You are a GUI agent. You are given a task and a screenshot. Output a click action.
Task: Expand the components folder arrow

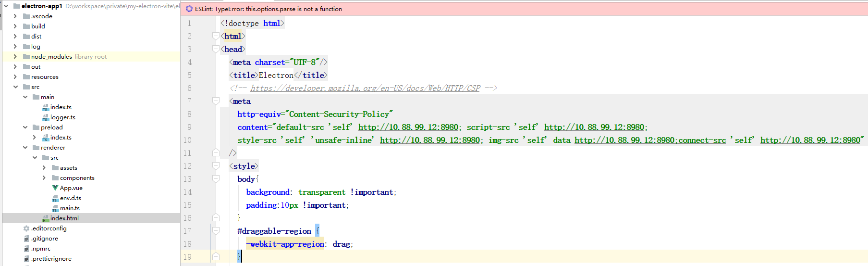(44, 178)
